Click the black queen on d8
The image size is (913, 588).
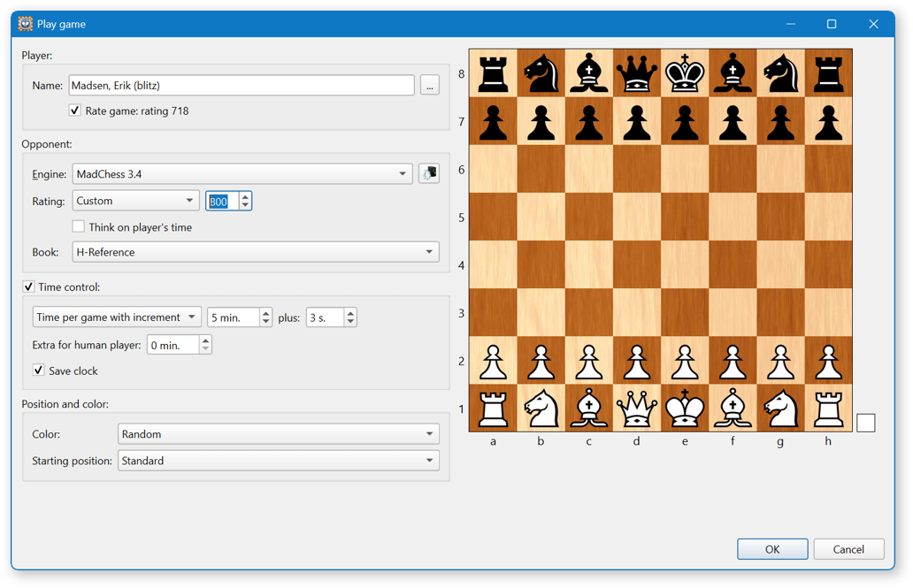tap(637, 73)
